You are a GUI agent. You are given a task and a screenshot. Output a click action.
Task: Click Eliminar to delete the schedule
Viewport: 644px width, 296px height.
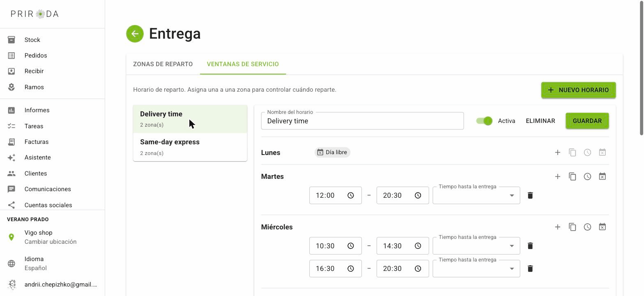click(x=540, y=121)
